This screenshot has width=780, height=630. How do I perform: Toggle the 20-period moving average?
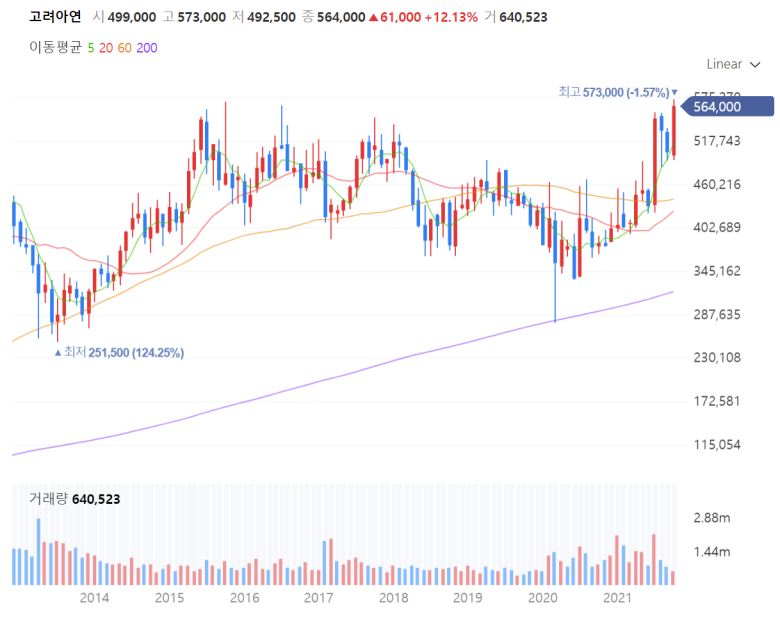pos(106,48)
